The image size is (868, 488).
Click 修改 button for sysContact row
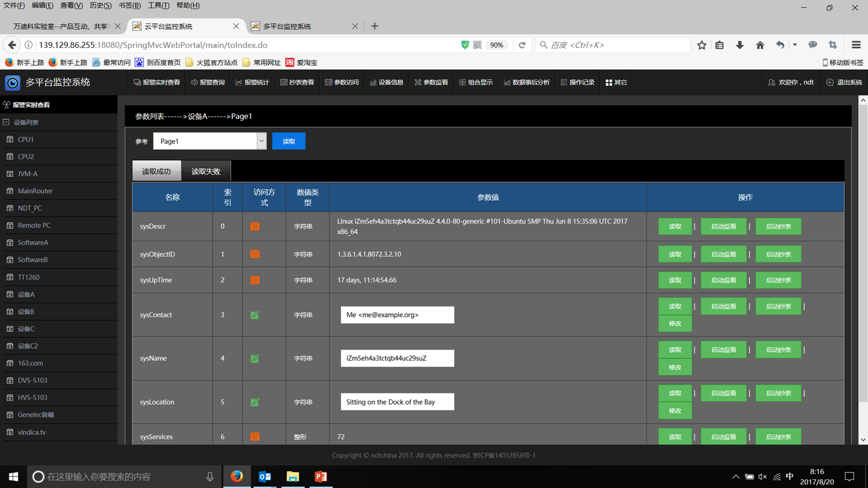pyautogui.click(x=675, y=324)
